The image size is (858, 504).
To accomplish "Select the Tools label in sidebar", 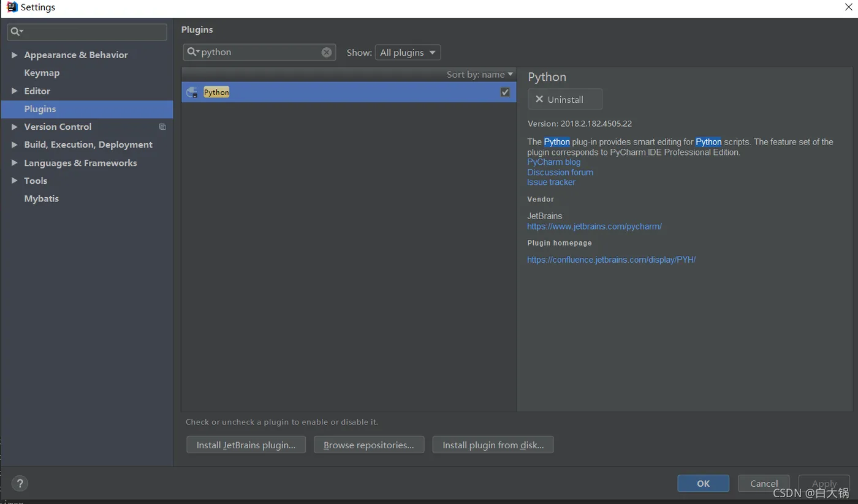I will click(x=36, y=181).
